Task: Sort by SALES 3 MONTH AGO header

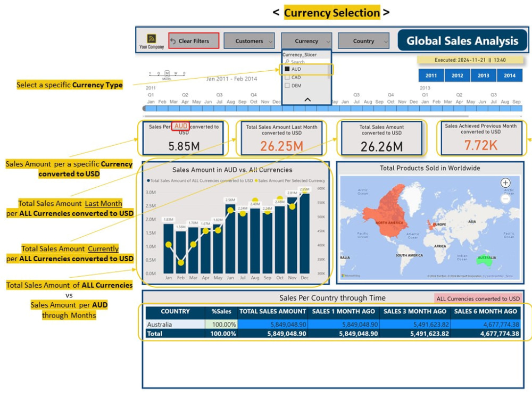Action: [x=414, y=311]
